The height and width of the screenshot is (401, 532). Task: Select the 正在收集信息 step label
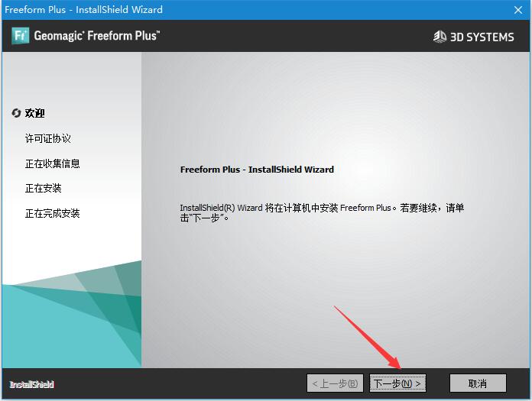pyautogui.click(x=52, y=163)
